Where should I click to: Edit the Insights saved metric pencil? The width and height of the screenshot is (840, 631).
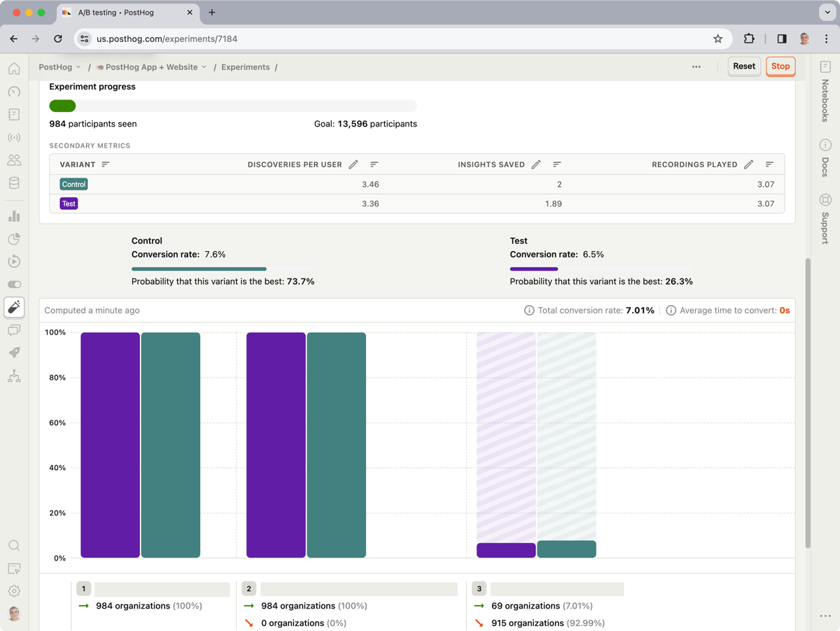(x=536, y=164)
